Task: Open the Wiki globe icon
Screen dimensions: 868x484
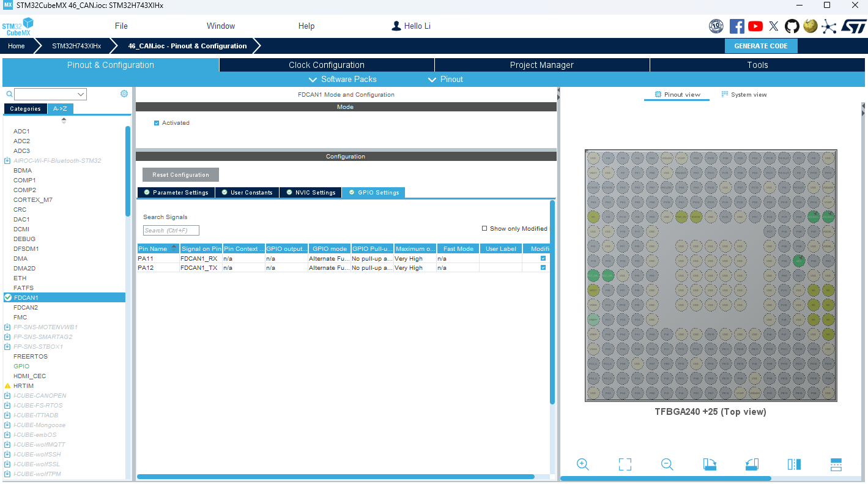Action: click(x=811, y=26)
